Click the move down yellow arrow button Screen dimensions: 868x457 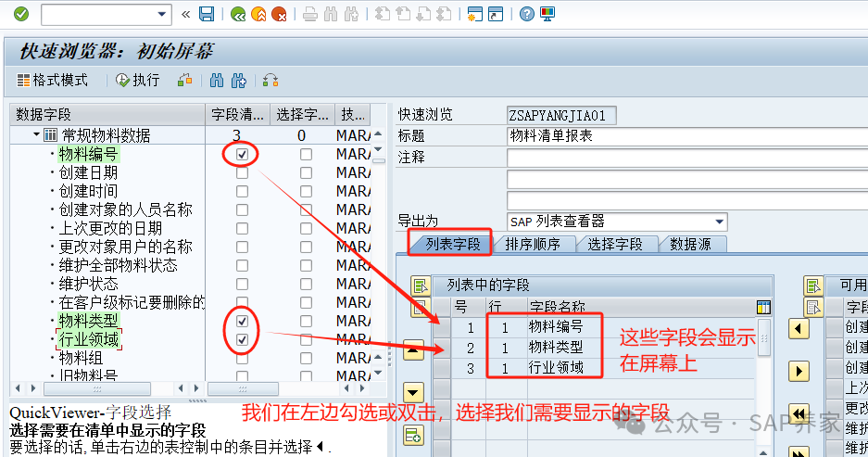click(413, 393)
